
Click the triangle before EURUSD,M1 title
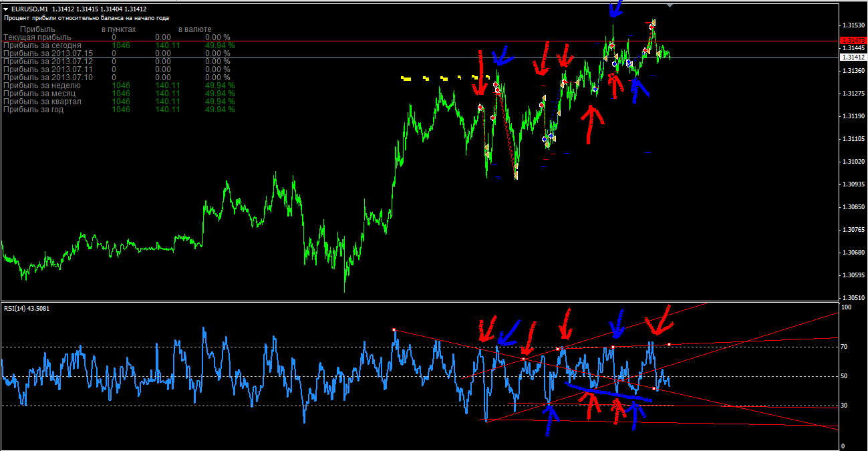[x=7, y=9]
